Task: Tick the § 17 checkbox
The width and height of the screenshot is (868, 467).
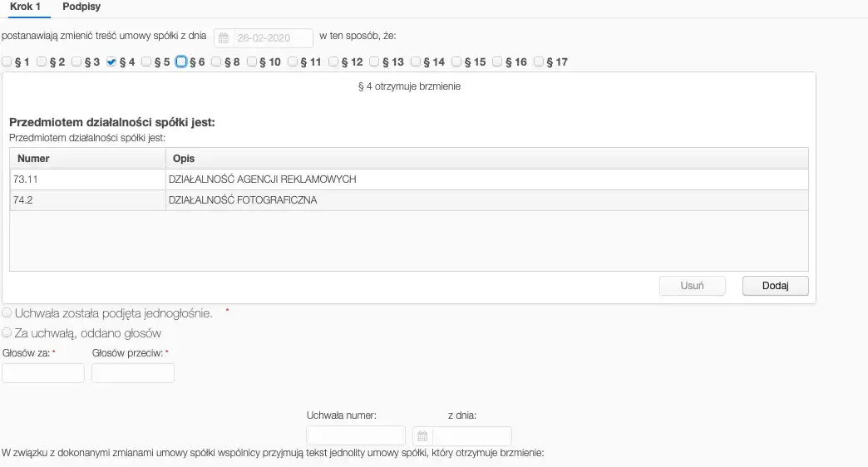Action: [539, 61]
